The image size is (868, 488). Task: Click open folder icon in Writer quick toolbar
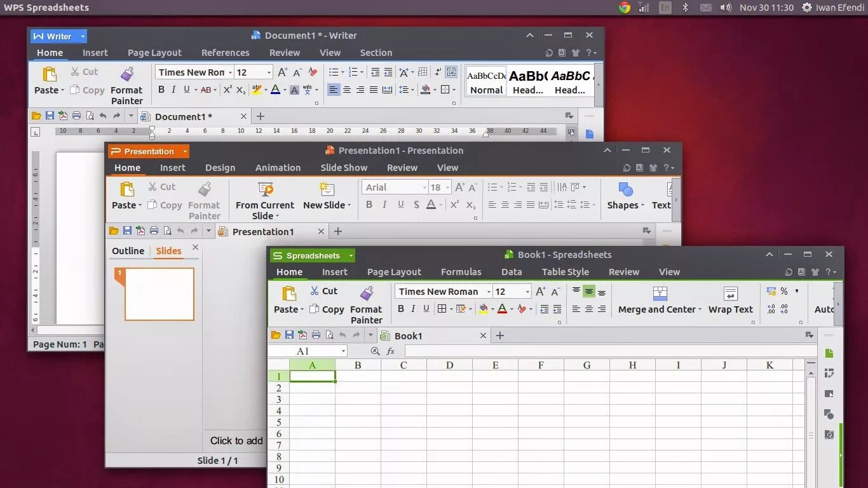(x=36, y=116)
